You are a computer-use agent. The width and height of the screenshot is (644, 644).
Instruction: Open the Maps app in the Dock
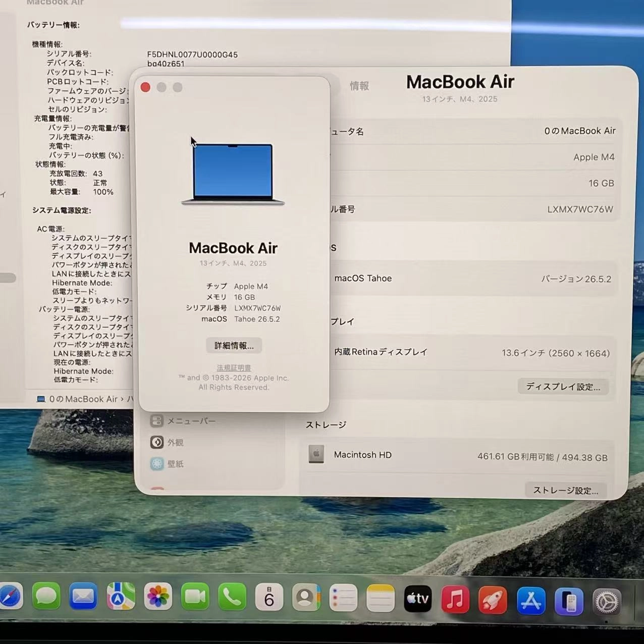[x=121, y=597]
